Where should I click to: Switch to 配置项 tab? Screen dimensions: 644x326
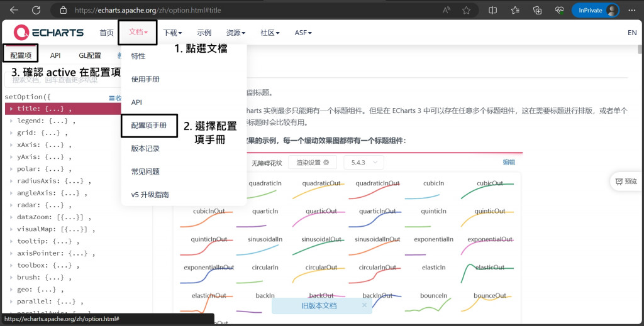click(21, 55)
